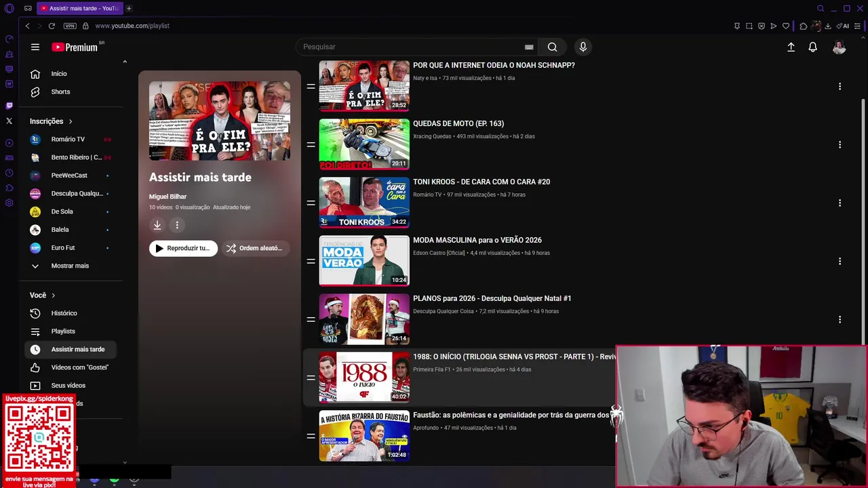Screen dimensions: 868x488
Task: Open Twitch in the Opera sidebar
Action: [9, 106]
